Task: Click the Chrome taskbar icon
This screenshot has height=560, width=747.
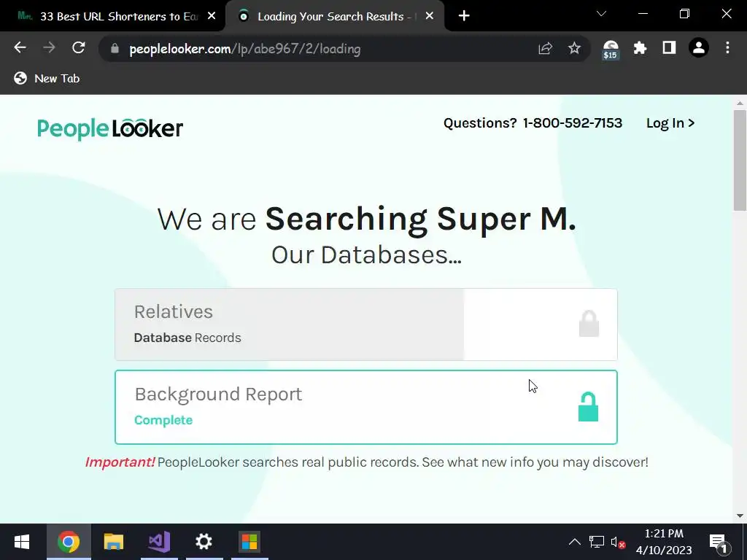Action: (69, 542)
